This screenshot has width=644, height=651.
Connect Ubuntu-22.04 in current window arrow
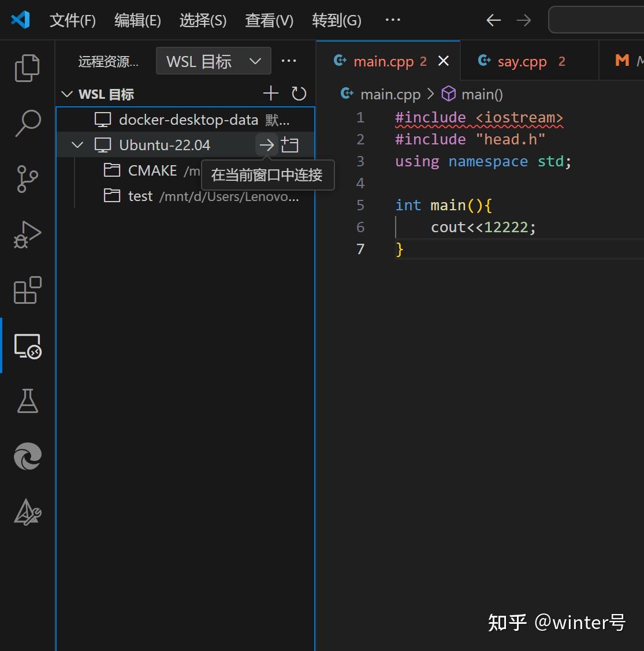point(267,145)
